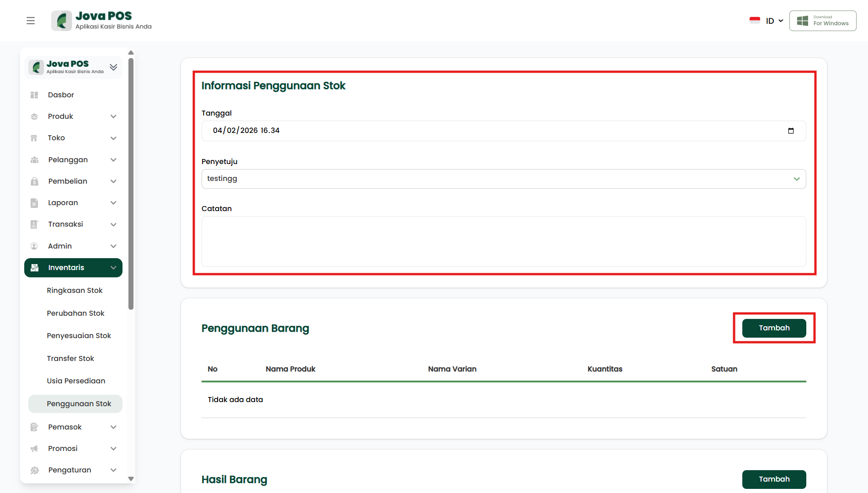
Task: Select Penyesuaian Stok in sidebar
Action: 79,336
